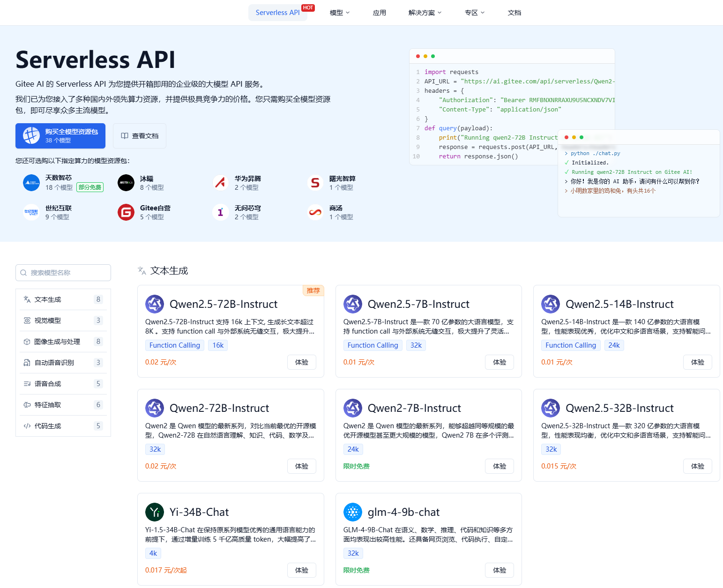Viewport: 723px width, 588px height.
Task: Click the 文本生成 sidebar translate icon
Action: 27,299
